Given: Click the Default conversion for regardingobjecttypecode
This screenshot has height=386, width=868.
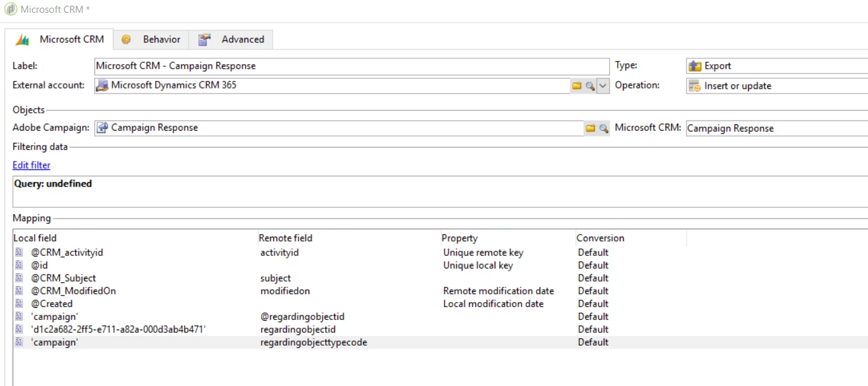Looking at the screenshot, I should coord(593,342).
